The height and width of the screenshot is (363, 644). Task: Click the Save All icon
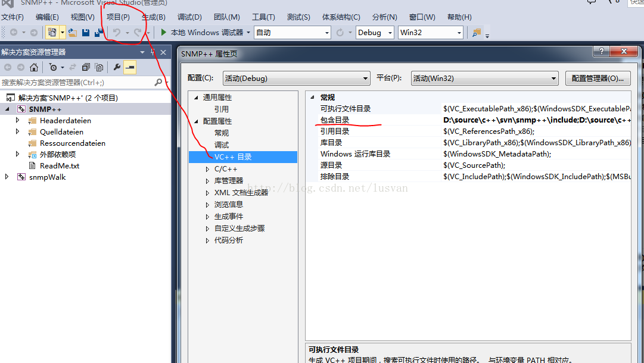(x=98, y=32)
